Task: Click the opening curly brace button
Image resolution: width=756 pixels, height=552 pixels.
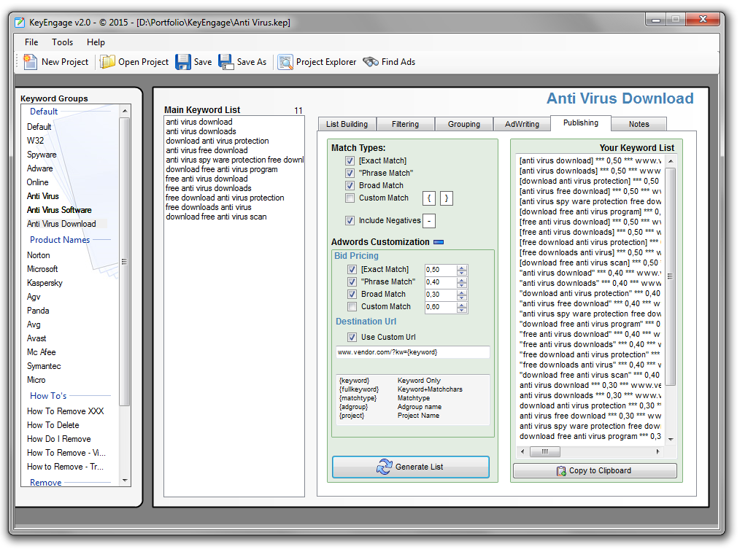Action: [x=430, y=198]
